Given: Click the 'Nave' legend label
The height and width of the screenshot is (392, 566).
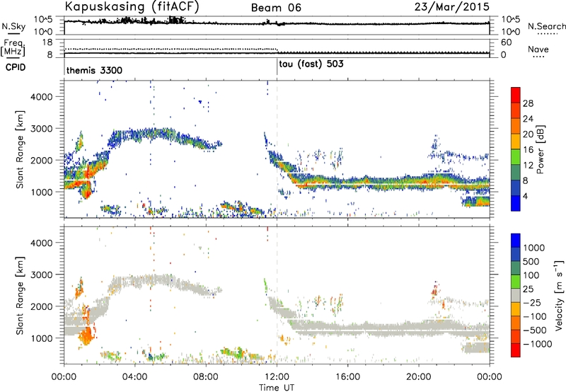Looking at the screenshot, I should coord(538,49).
